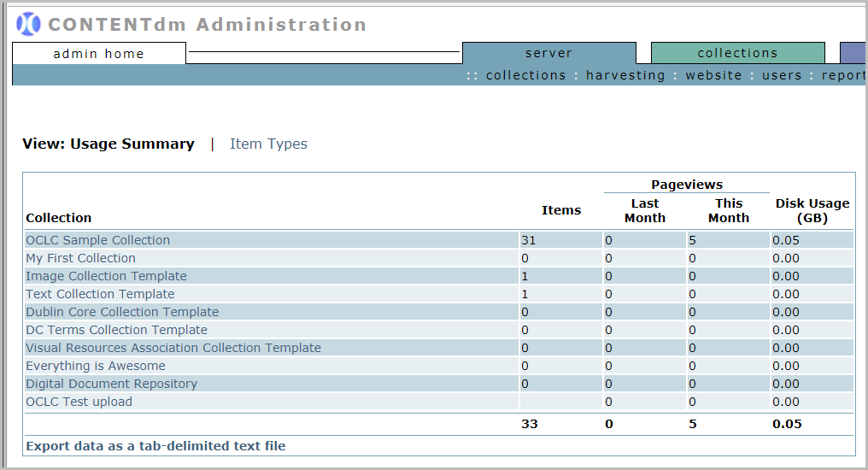Select the total This Month value 5
Image resolution: width=868 pixels, height=470 pixels.
tap(693, 424)
